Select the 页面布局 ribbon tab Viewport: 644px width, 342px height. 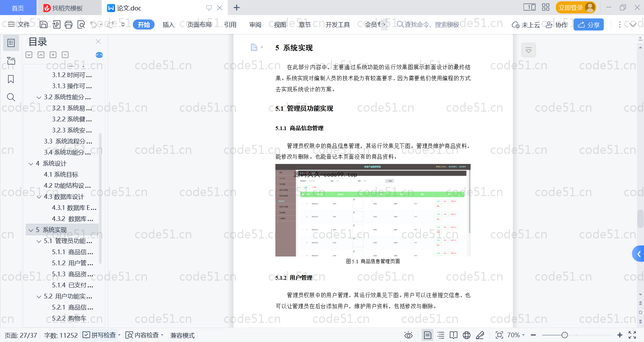pos(199,24)
